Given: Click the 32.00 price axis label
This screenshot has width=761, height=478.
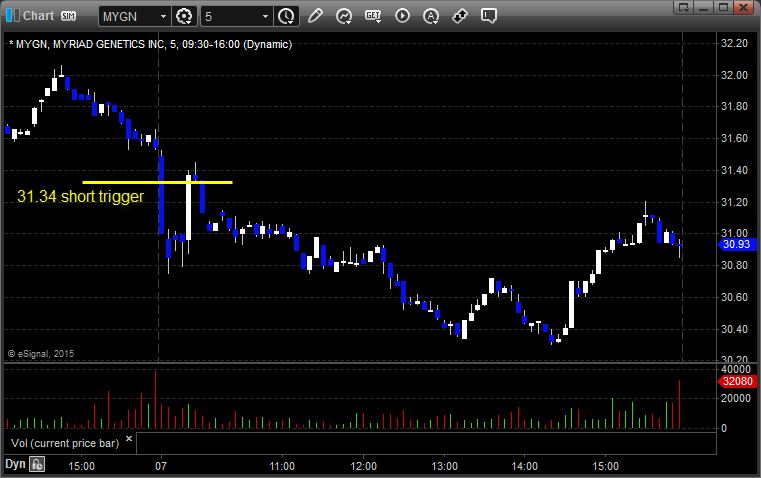Looking at the screenshot, I should click(734, 75).
